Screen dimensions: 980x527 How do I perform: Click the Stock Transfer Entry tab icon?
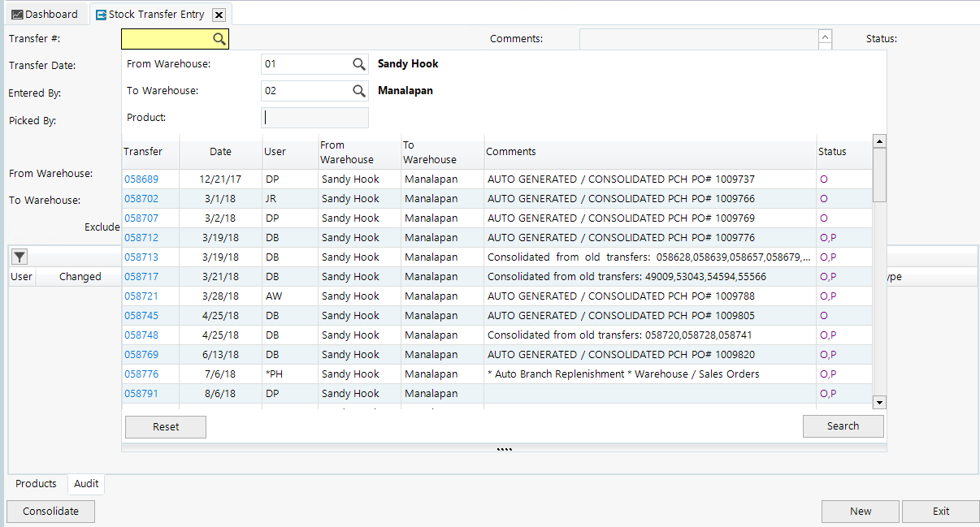[101, 13]
